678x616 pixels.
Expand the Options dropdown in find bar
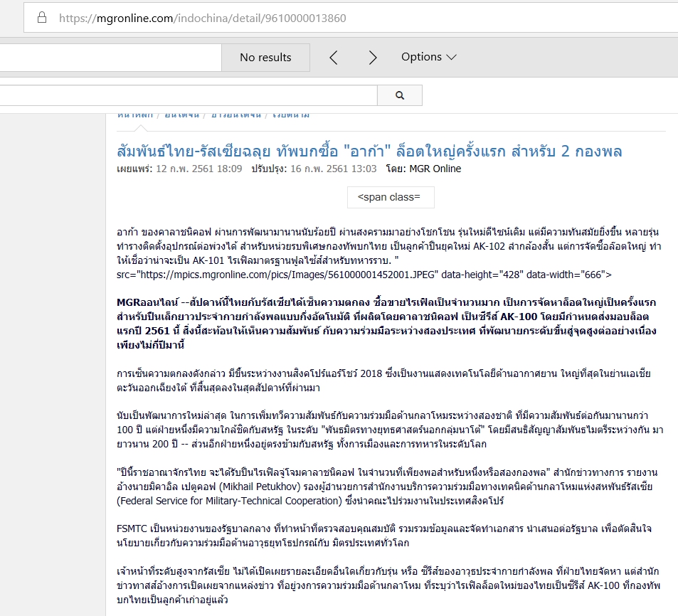(x=428, y=57)
